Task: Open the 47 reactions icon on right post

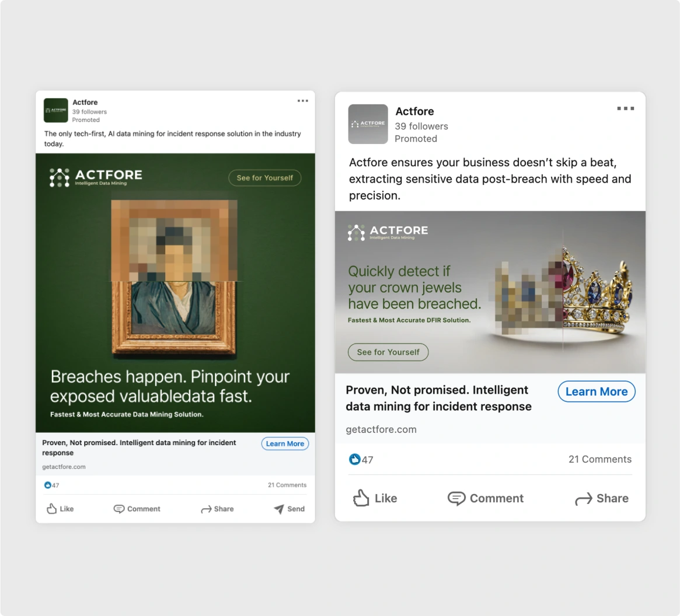Action: [355, 459]
